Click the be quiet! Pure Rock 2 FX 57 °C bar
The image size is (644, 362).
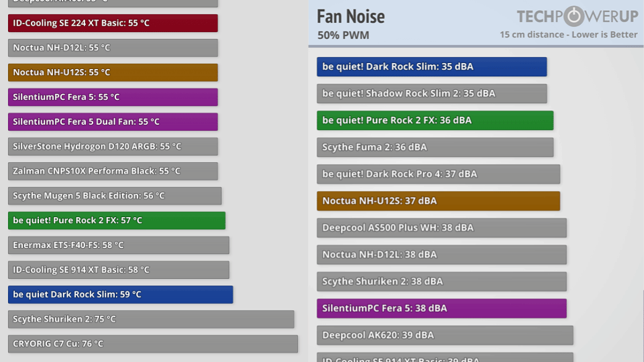(117, 221)
